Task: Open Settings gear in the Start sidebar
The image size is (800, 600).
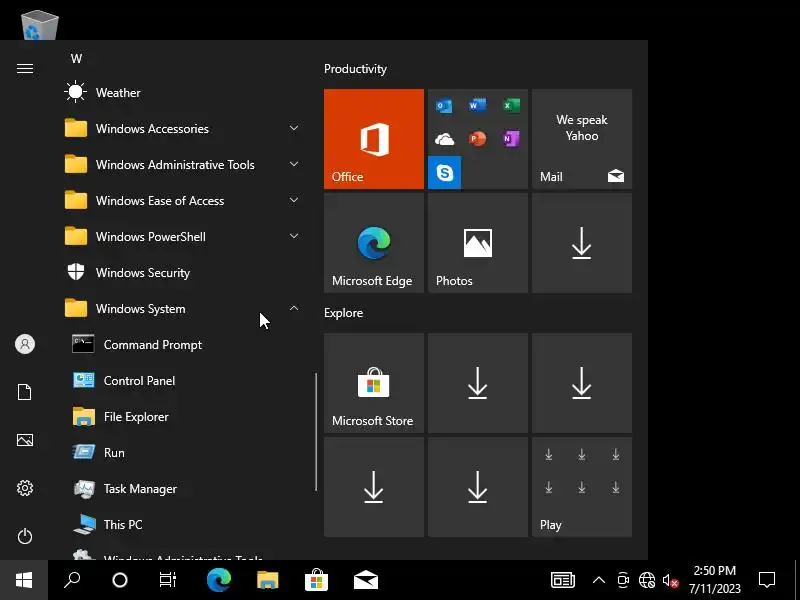Action: (24, 488)
